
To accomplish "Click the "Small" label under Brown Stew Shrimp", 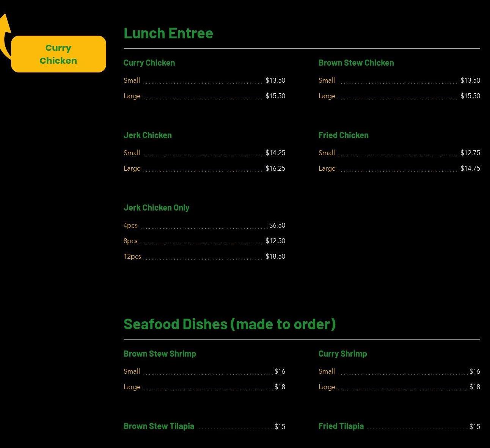I will point(132,371).
